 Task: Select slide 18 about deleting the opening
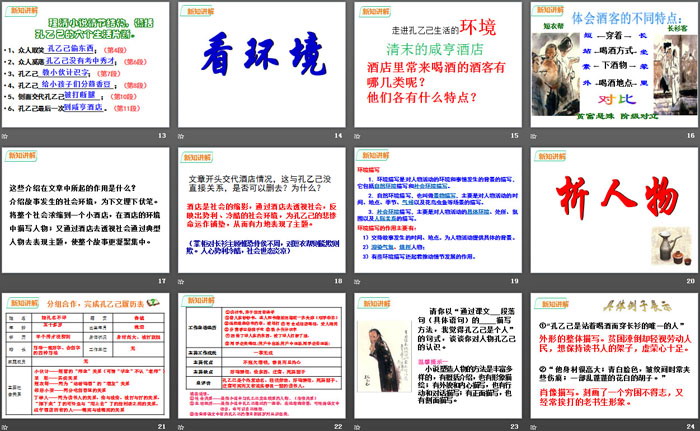pyautogui.click(x=262, y=210)
